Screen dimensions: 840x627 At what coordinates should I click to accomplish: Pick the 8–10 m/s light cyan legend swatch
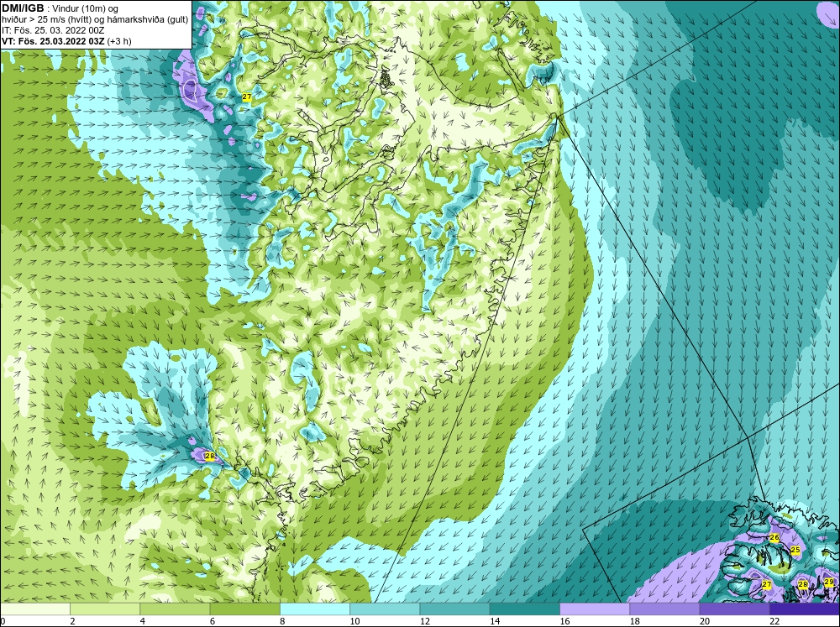point(315,609)
